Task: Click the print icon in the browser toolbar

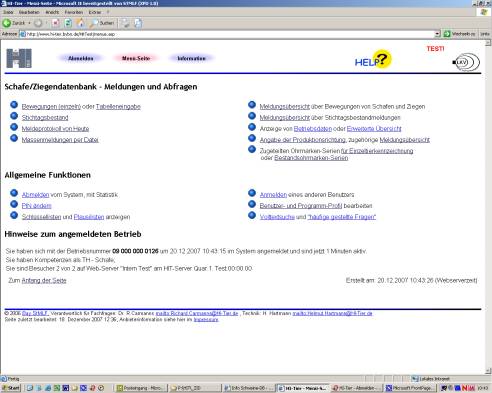Action: pos(138,23)
